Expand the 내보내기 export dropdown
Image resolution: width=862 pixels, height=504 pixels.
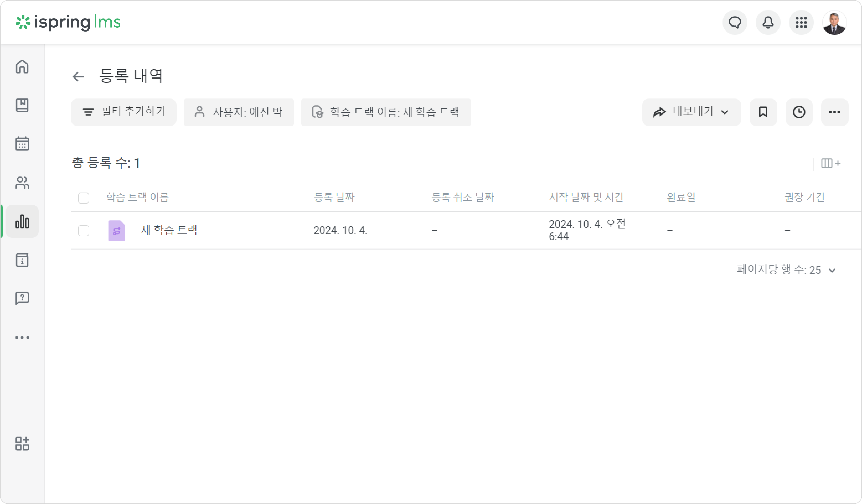[692, 112]
